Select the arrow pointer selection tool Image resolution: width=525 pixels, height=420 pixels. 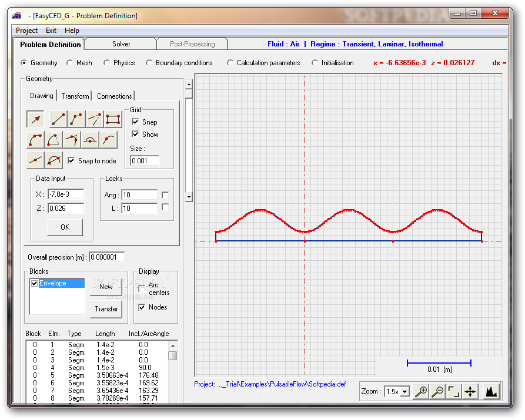click(x=35, y=119)
